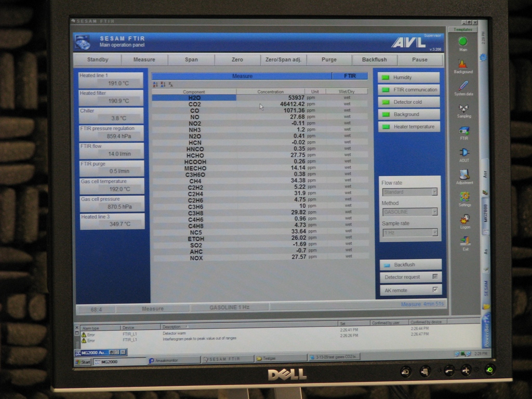Click the Exit icon in sidebar
532x399 pixels.
(465, 241)
